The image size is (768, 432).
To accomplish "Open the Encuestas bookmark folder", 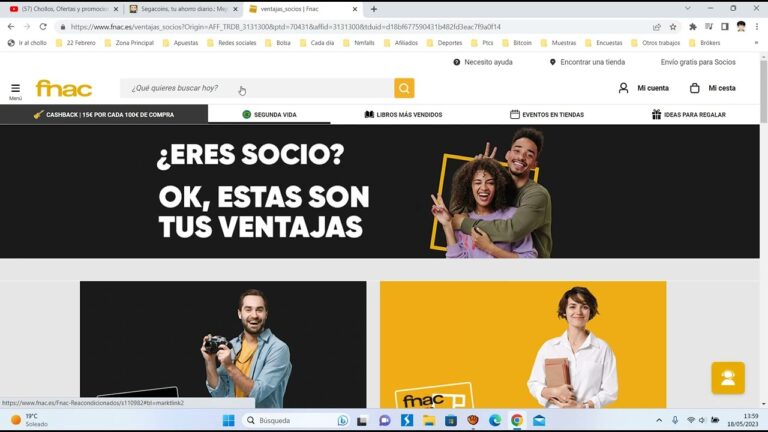I will (604, 43).
